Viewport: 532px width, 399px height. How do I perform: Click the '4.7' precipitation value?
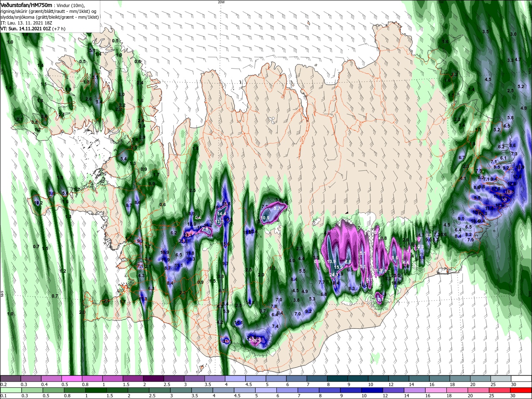518,60
